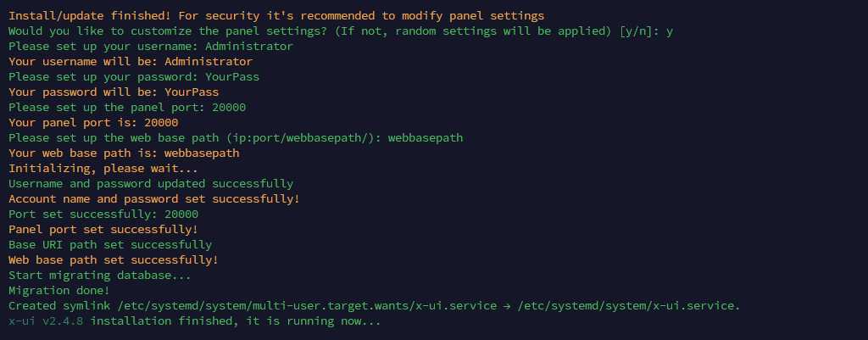This screenshot has height=340, width=868.
Task: Click the 'Start migrating database...' line
Action: coord(100,276)
